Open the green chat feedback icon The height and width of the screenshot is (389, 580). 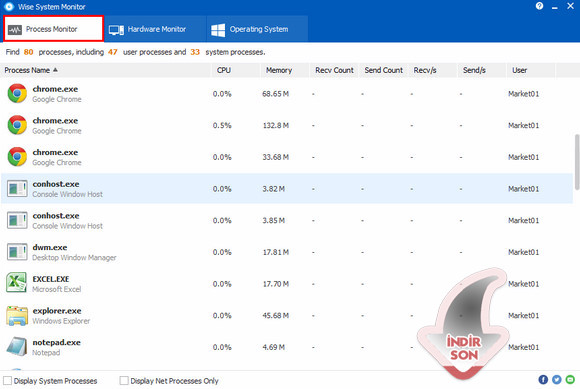570,380
